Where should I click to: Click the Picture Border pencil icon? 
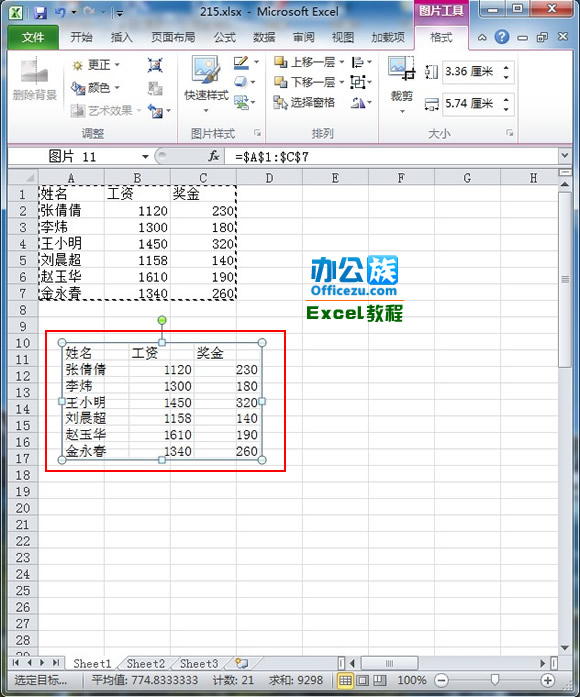241,62
